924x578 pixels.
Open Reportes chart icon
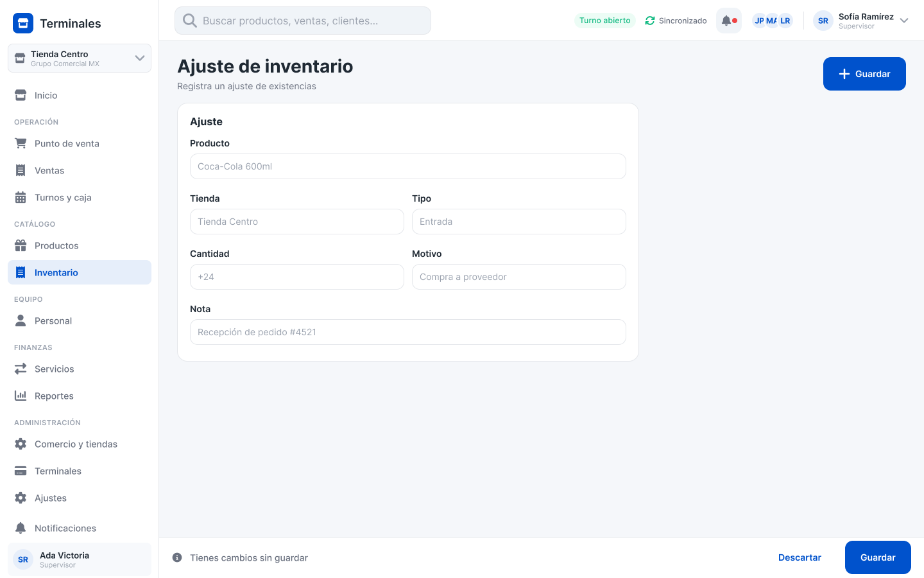click(21, 396)
